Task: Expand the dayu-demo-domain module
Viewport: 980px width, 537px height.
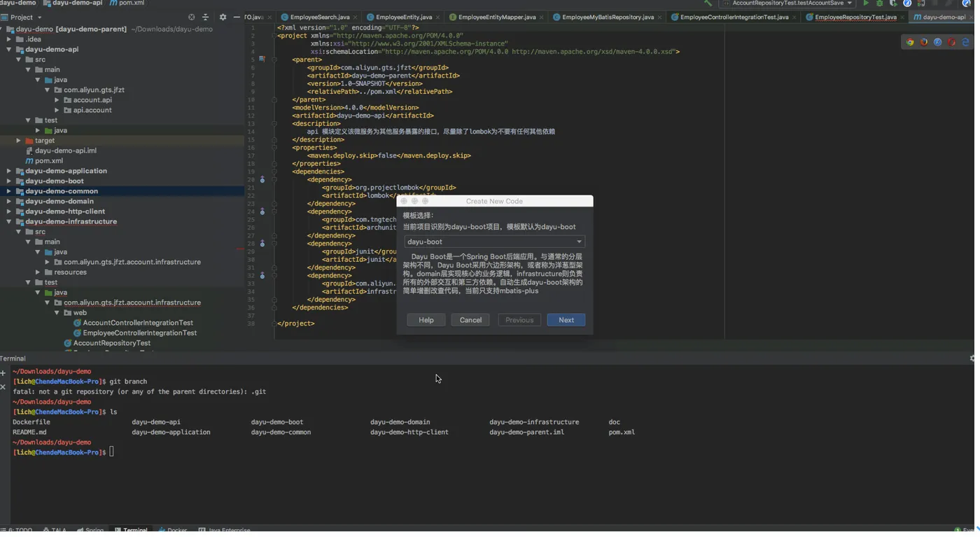Action: click(x=9, y=202)
